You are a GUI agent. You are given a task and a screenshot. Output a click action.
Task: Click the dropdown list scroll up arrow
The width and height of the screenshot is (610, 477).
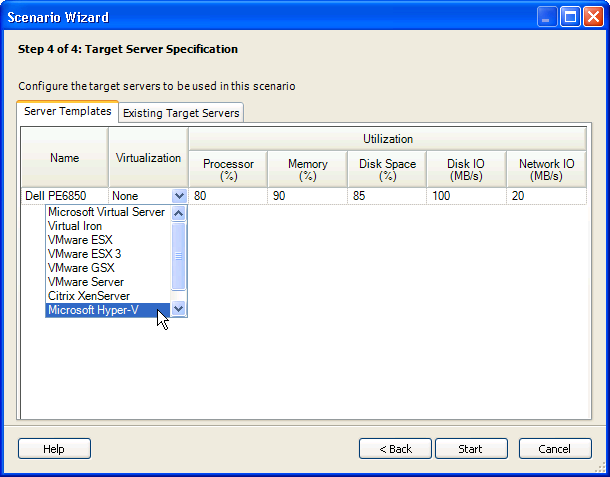(x=179, y=213)
